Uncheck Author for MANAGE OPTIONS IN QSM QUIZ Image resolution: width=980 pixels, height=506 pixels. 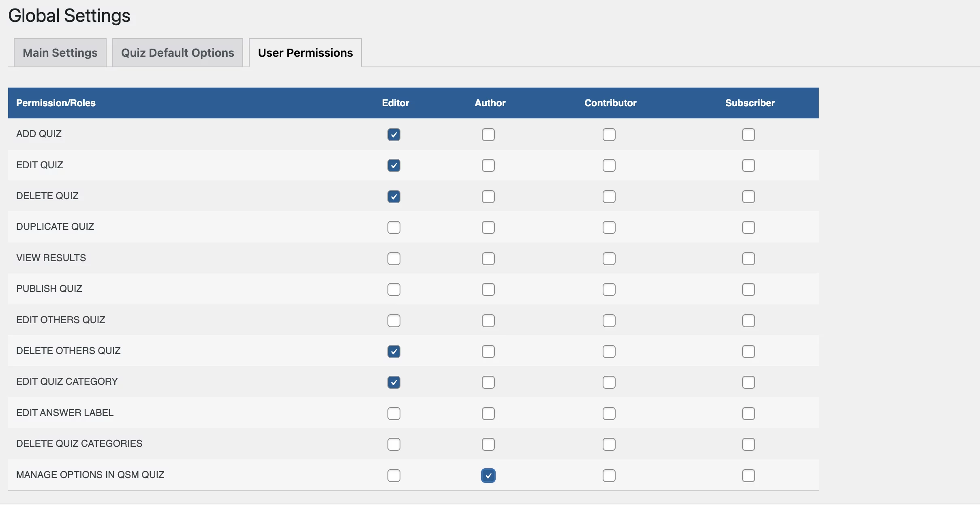(488, 476)
